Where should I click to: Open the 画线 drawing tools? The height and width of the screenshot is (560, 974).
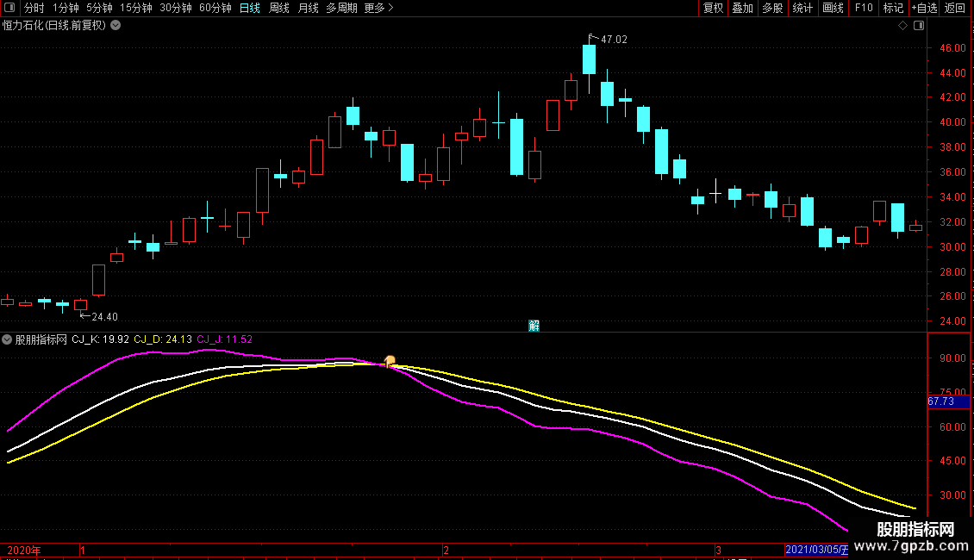833,8
